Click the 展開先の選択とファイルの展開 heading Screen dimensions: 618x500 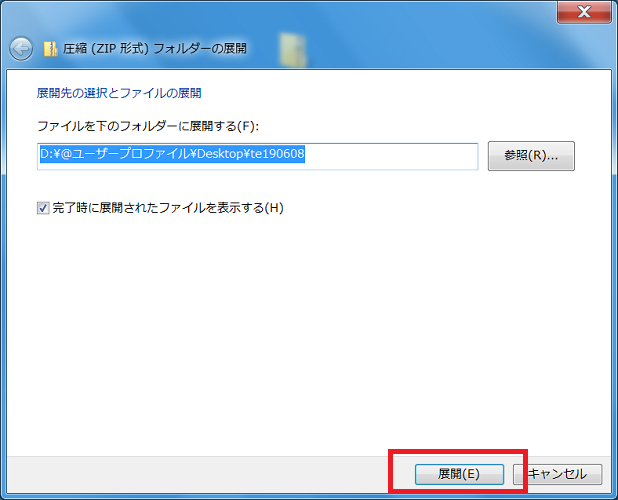tap(119, 93)
